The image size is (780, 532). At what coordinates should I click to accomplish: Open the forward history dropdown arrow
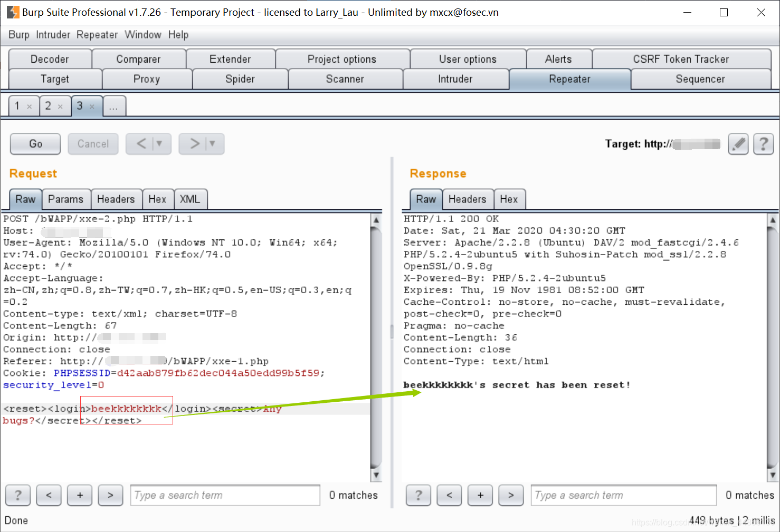[x=213, y=143]
